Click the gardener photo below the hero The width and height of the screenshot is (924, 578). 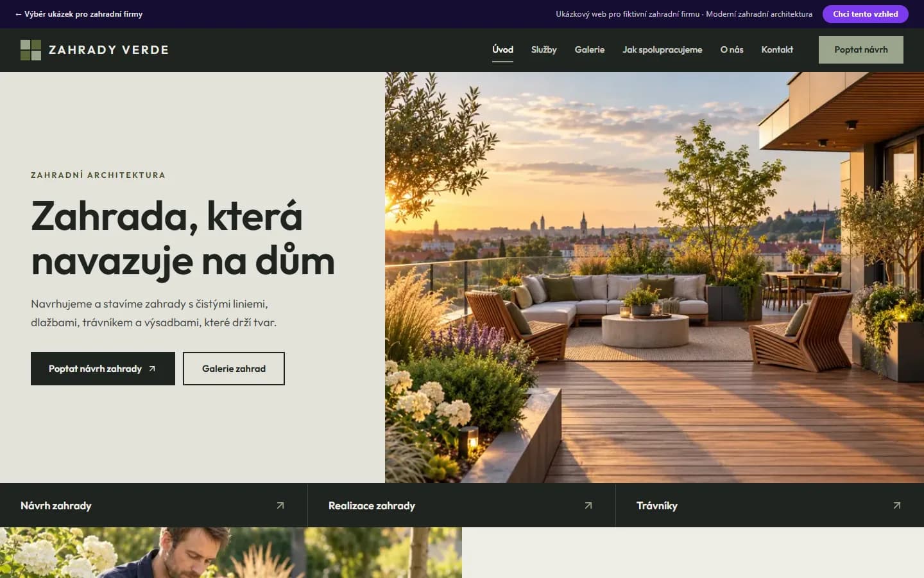click(231, 552)
